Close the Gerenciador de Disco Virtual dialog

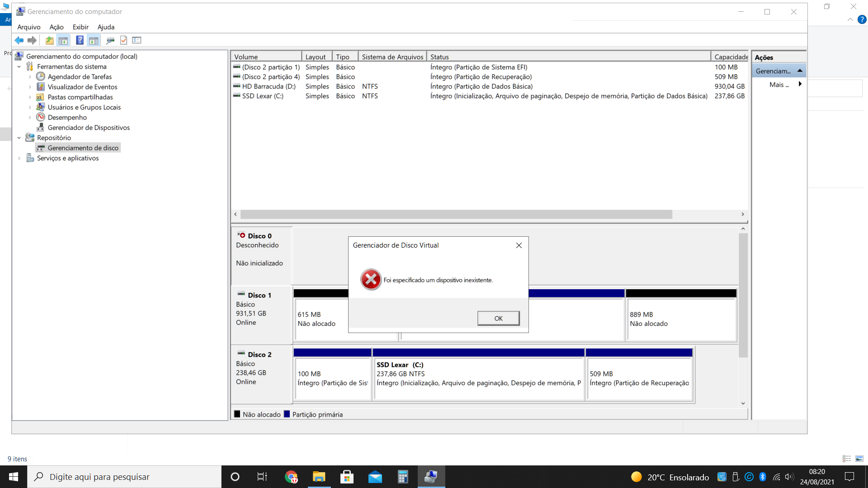[x=519, y=245]
